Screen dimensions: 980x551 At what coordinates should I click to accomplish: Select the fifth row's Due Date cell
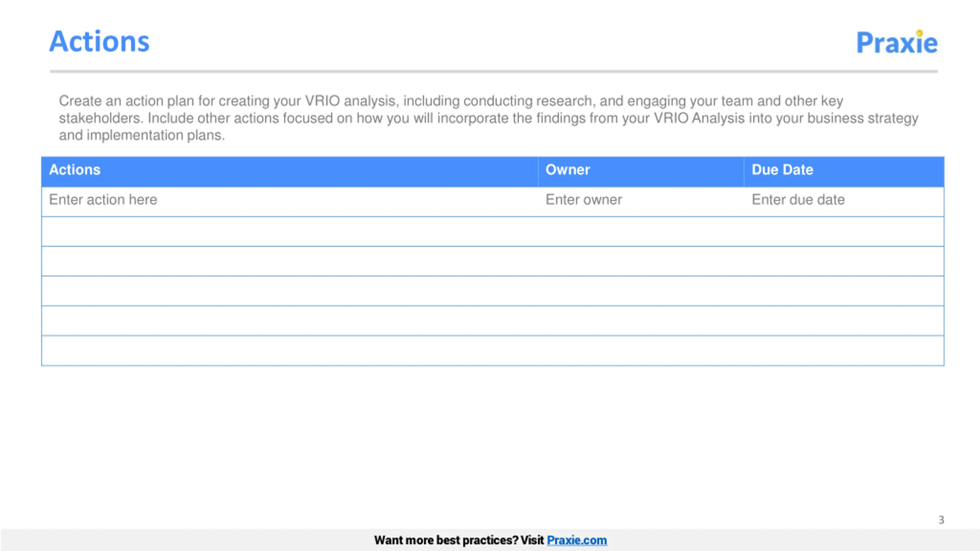[844, 321]
